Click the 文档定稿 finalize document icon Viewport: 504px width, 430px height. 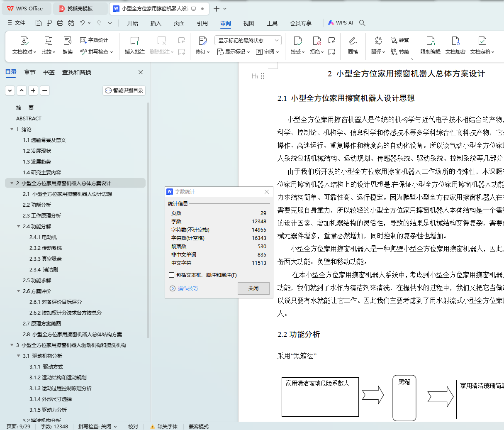(482, 41)
